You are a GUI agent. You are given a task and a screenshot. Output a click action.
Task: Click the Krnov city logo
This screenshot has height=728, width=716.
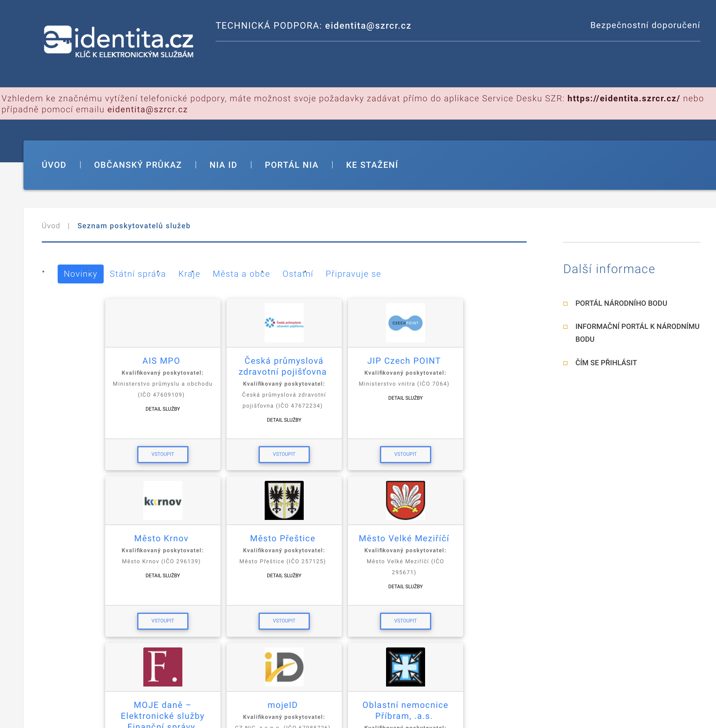163,500
